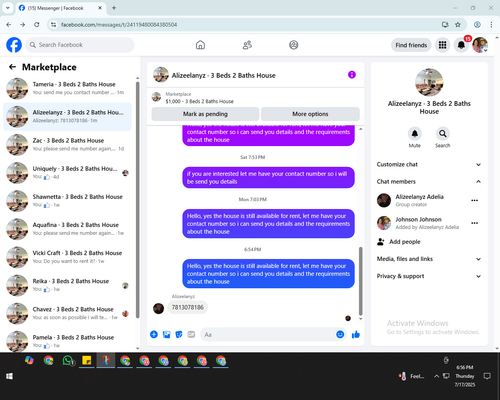Open options for Johnson Johnson member
The image size is (500, 400).
[x=474, y=223]
